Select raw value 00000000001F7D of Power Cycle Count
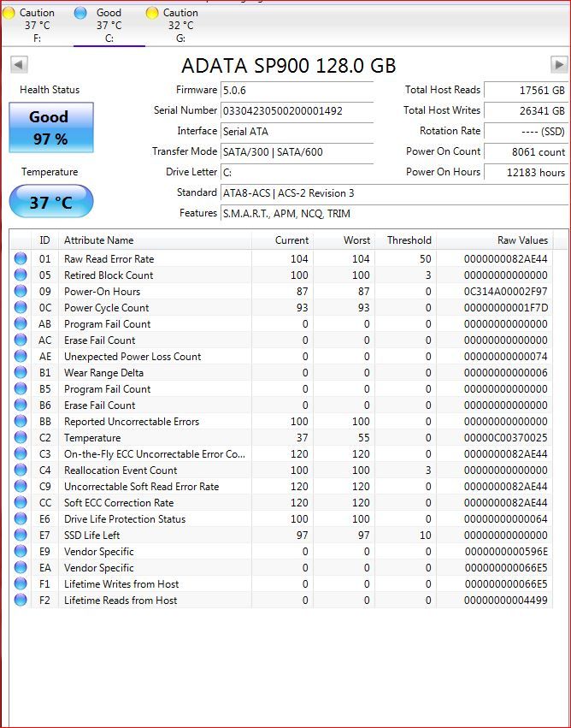The height and width of the screenshot is (728, 571). (505, 308)
